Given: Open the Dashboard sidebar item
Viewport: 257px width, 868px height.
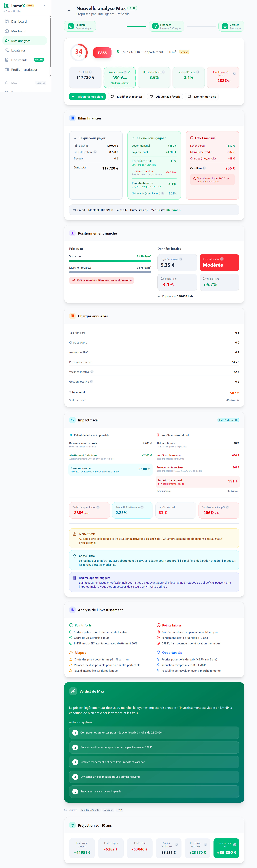Looking at the screenshot, I should click(x=19, y=22).
